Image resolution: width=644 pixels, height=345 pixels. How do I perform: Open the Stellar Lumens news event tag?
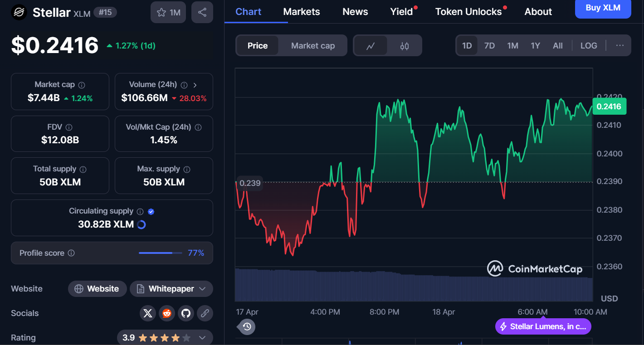[x=543, y=326]
